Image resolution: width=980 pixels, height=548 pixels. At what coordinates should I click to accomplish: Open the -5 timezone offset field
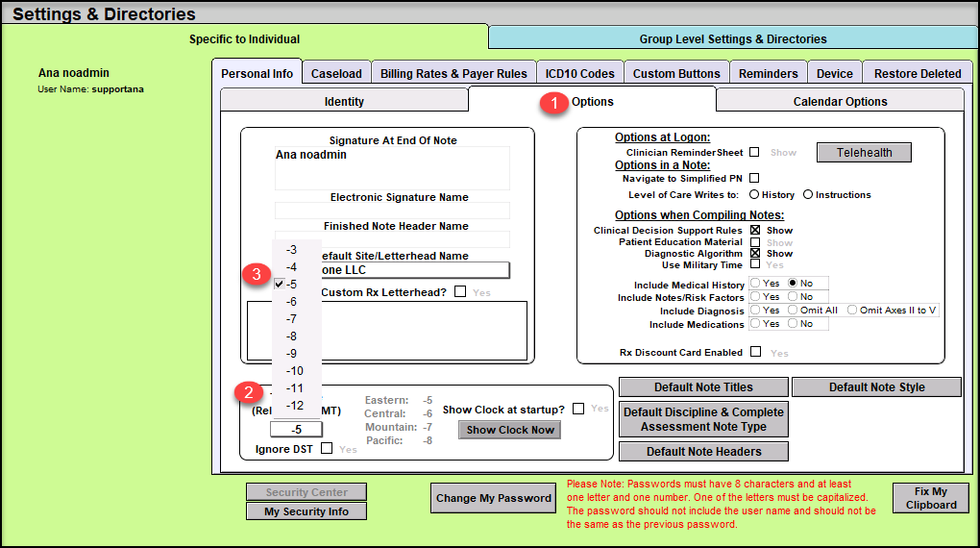pyautogui.click(x=296, y=430)
